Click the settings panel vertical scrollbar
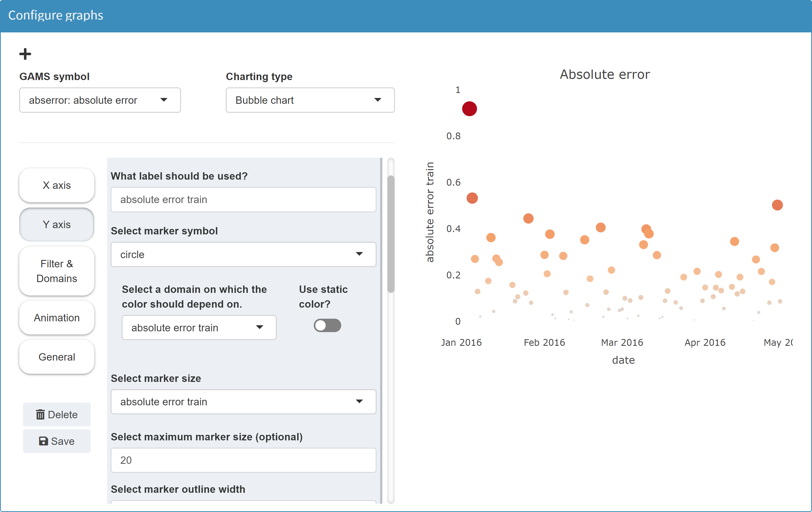Image resolution: width=812 pixels, height=512 pixels. 390,234
